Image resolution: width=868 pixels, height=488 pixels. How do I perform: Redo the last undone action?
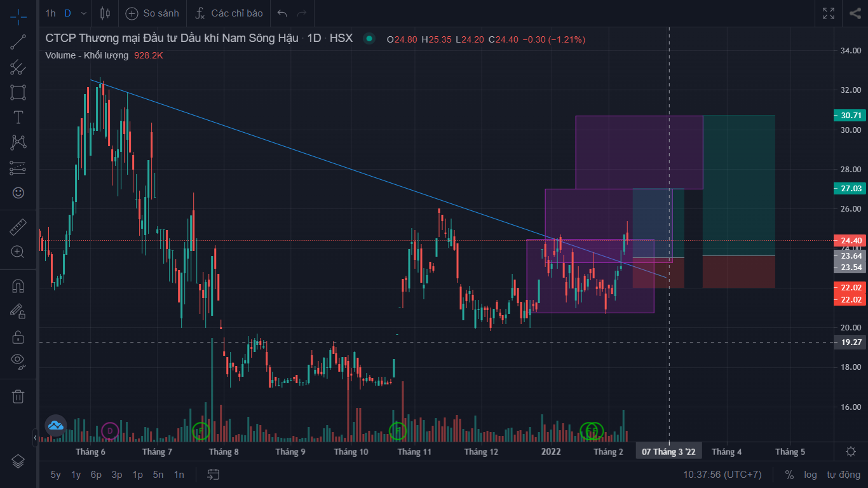pos(302,13)
